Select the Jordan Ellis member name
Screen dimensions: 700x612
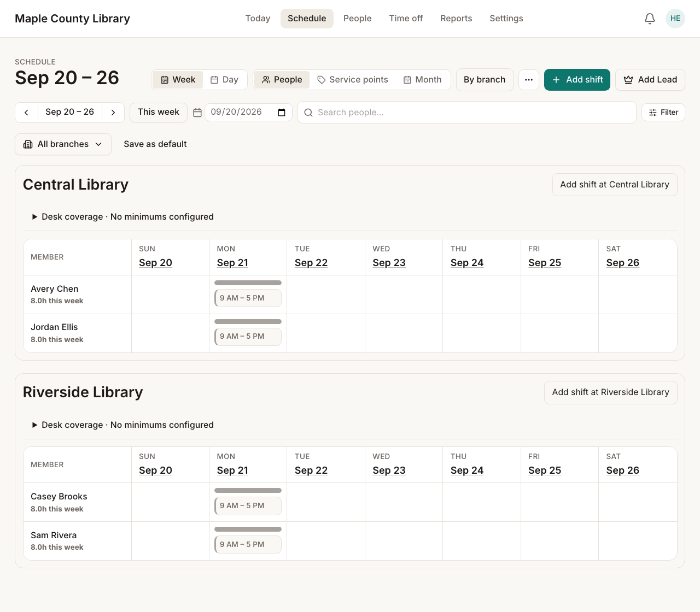click(x=54, y=327)
